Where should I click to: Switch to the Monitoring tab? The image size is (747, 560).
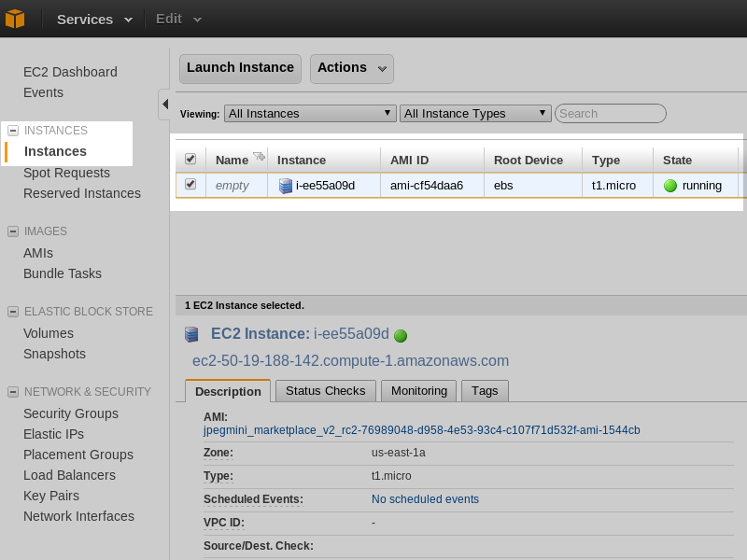coord(418,390)
